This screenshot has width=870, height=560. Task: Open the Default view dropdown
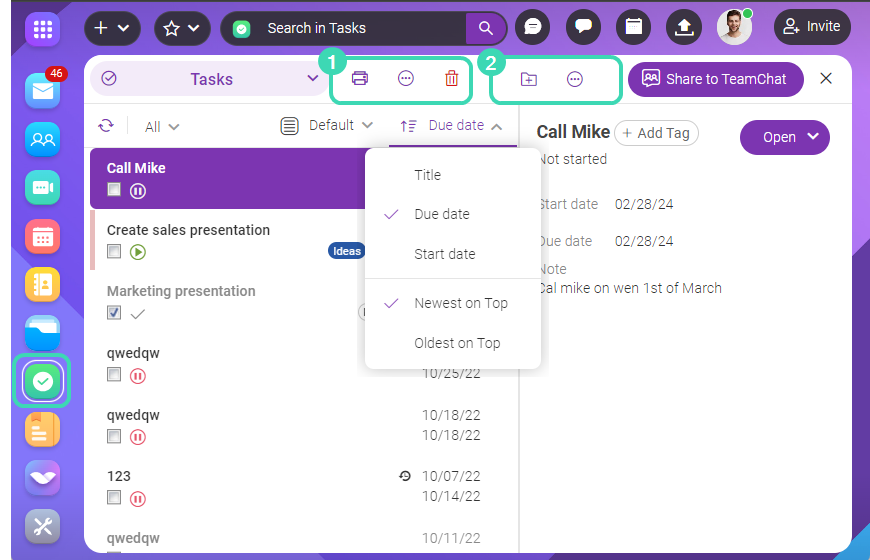327,126
